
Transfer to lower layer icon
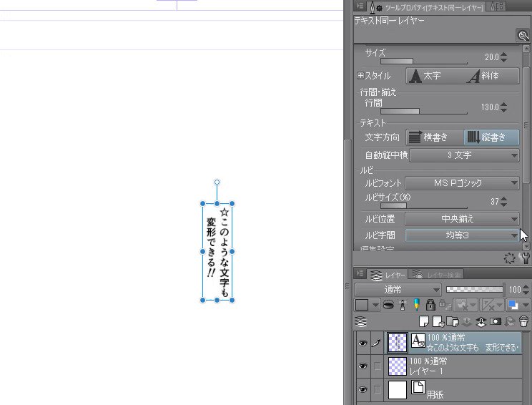[467, 321]
